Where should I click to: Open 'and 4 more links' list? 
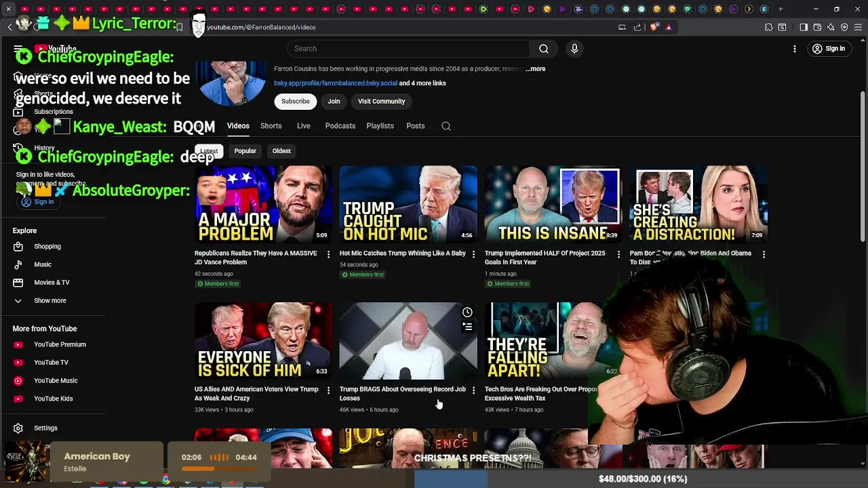422,83
